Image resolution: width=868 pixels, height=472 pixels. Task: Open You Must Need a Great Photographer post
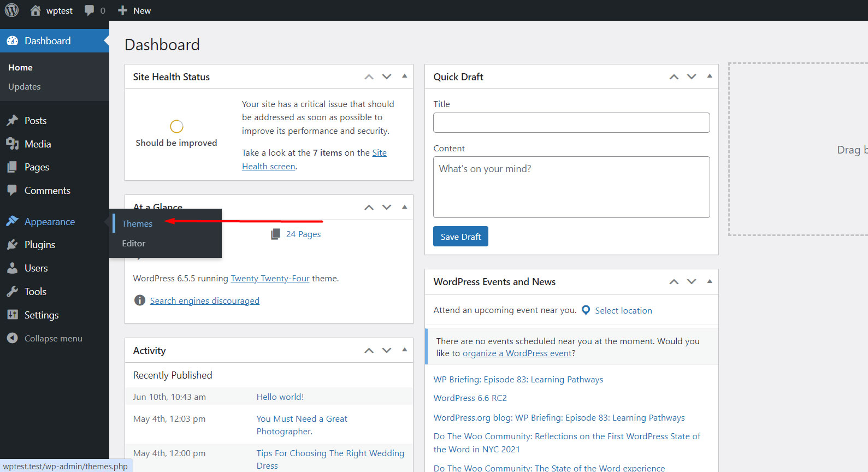click(x=302, y=425)
